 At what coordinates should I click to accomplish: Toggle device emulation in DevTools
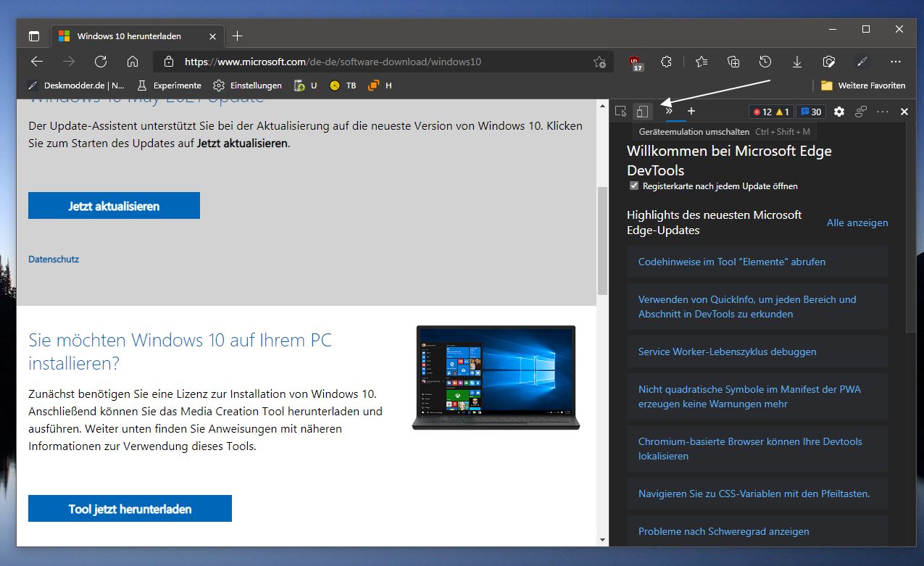[x=642, y=112]
